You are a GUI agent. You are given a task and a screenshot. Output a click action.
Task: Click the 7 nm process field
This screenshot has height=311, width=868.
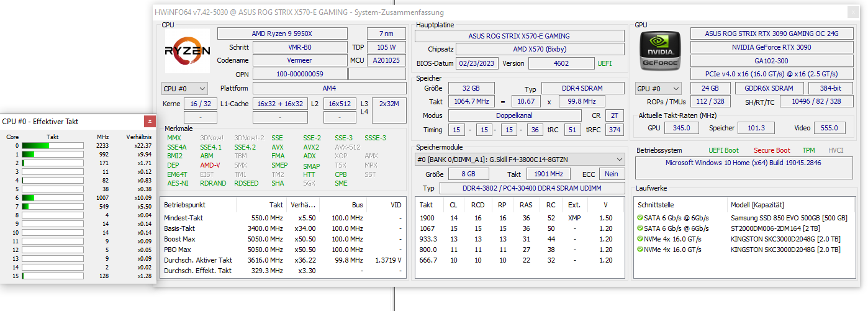pyautogui.click(x=387, y=34)
